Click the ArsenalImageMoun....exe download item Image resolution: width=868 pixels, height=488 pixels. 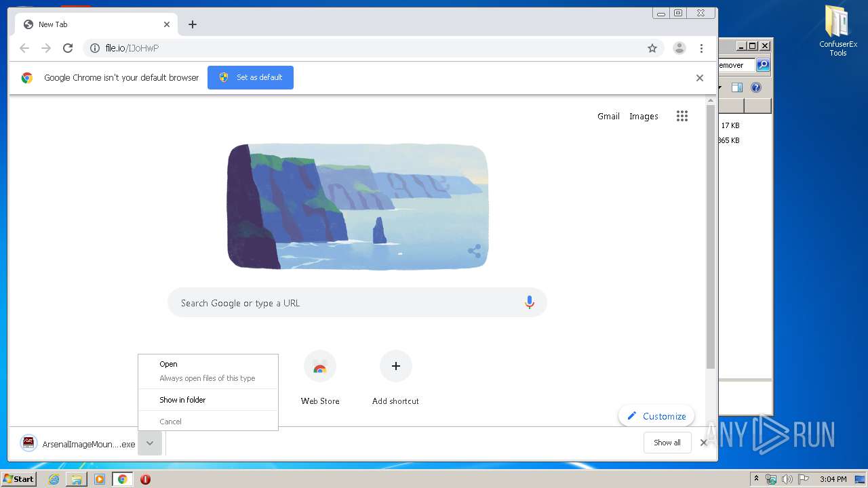[78, 444]
